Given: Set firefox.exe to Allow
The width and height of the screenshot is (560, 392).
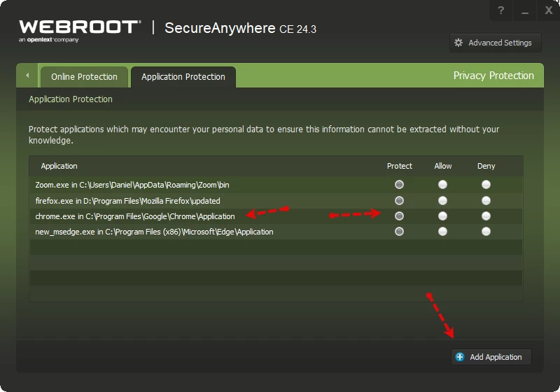Looking at the screenshot, I should (442, 201).
